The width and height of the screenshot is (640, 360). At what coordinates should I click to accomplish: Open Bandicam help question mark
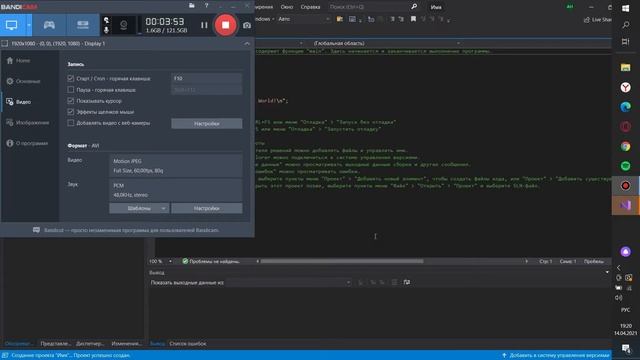coord(207,5)
